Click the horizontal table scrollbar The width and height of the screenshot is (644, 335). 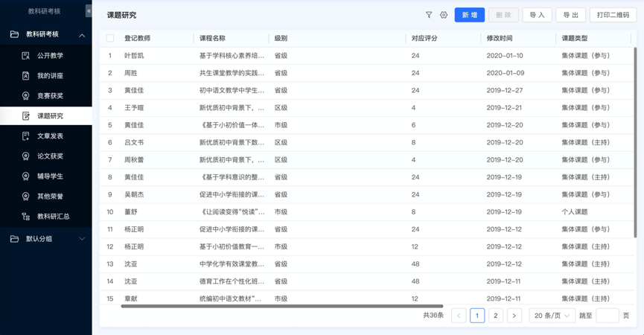[281, 306]
